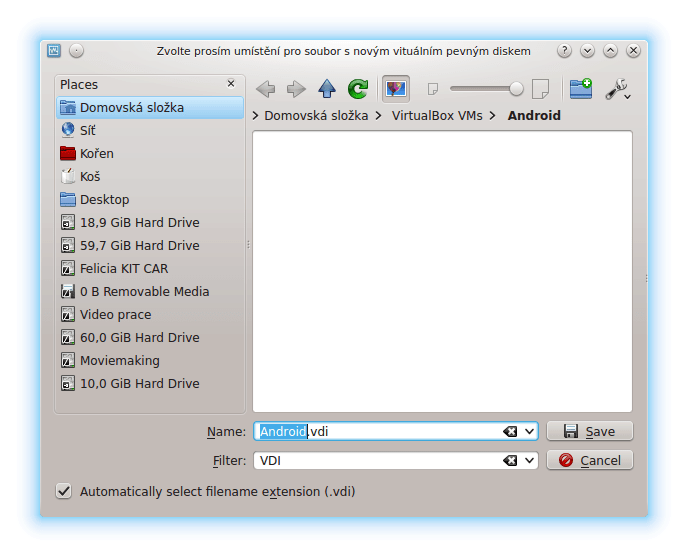Open the Name field history dropdown
Image resolution: width=688 pixels, height=557 pixels.
pyautogui.click(x=530, y=431)
